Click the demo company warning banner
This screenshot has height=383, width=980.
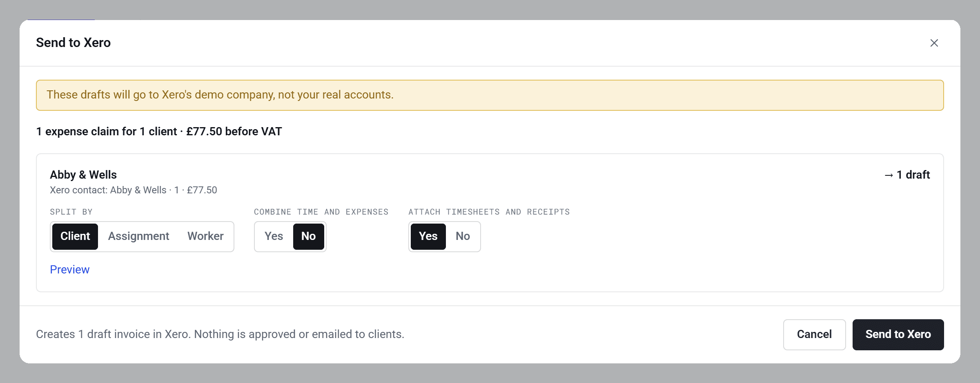490,95
